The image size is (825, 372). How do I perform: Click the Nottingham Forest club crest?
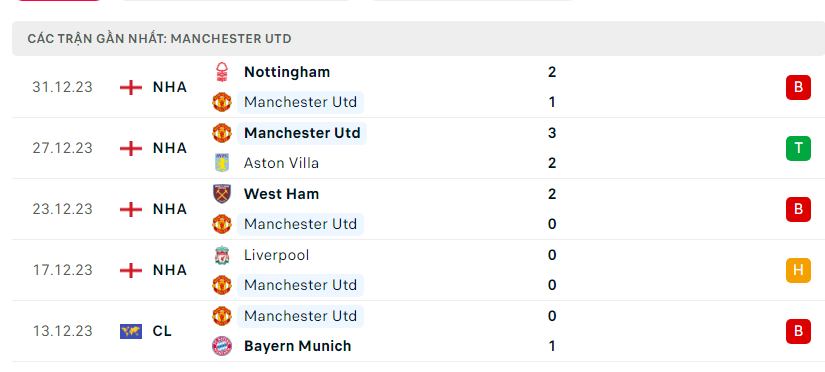pos(222,72)
